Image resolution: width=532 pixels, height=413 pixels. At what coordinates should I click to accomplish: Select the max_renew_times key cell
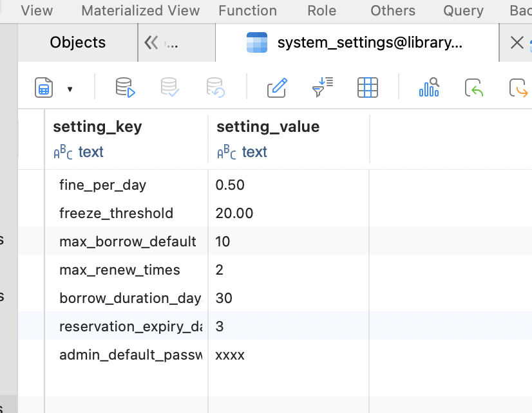click(120, 270)
